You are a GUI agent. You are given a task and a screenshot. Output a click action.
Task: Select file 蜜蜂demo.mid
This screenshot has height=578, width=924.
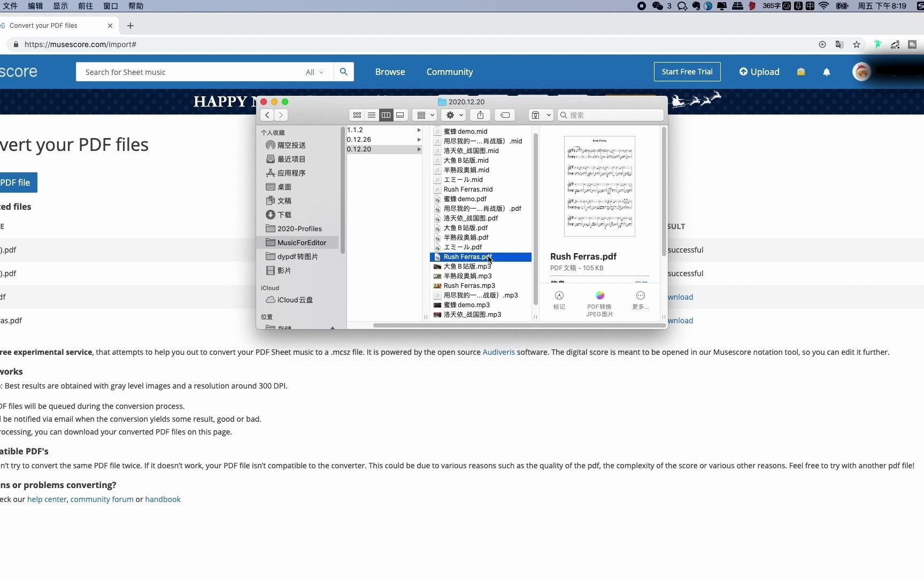(465, 131)
